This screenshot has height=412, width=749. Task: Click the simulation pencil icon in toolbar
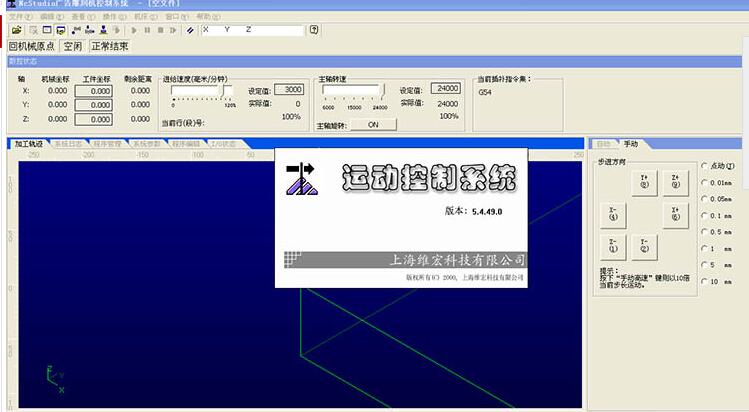[x=190, y=30]
